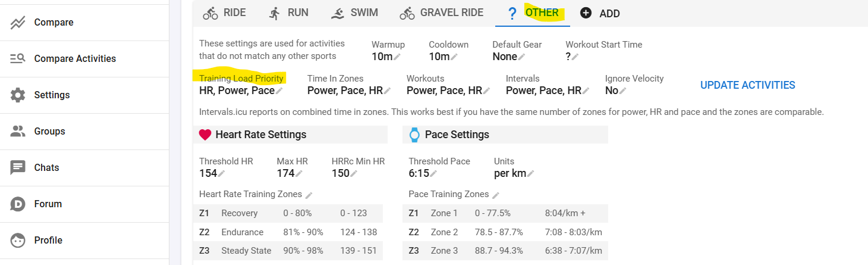Edit the Workout Start Time field
Image resolution: width=868 pixels, height=265 pixels.
coord(575,57)
